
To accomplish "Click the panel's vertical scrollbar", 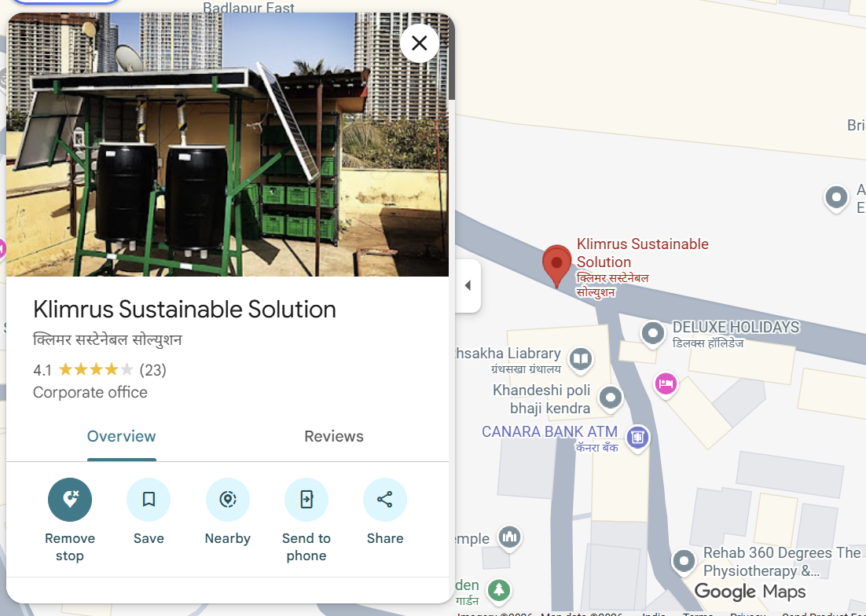I will point(452,57).
